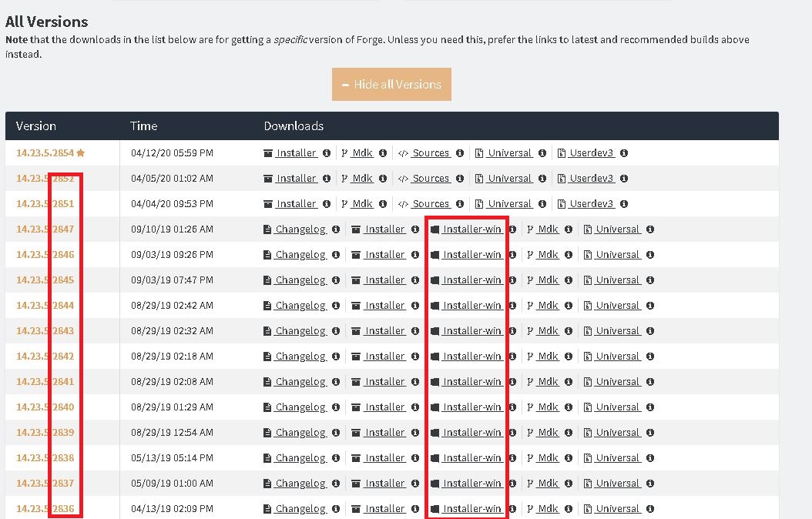812x519 pixels.
Task: Click the Downloads column header
Action: pyautogui.click(x=294, y=126)
